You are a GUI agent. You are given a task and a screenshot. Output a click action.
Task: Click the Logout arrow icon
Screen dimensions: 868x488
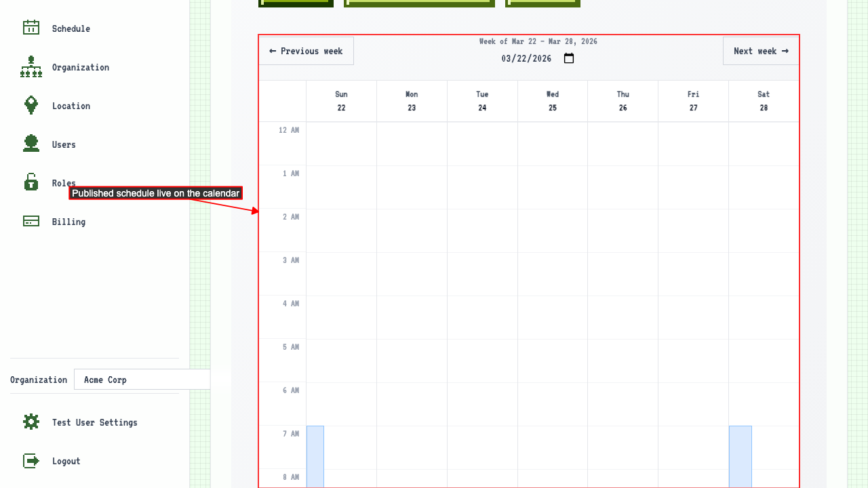(x=31, y=461)
